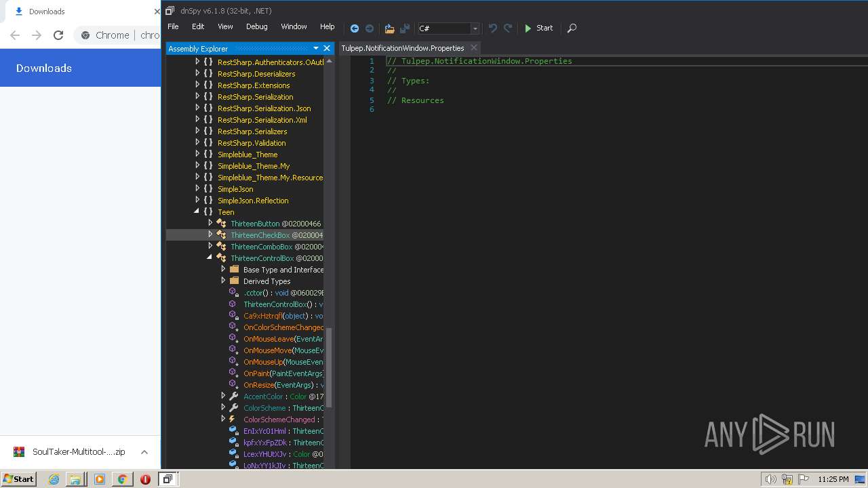Select the Tulpep.NotificationWindow.Properties tab
This screenshot has width=868, height=488.
pyautogui.click(x=403, y=48)
